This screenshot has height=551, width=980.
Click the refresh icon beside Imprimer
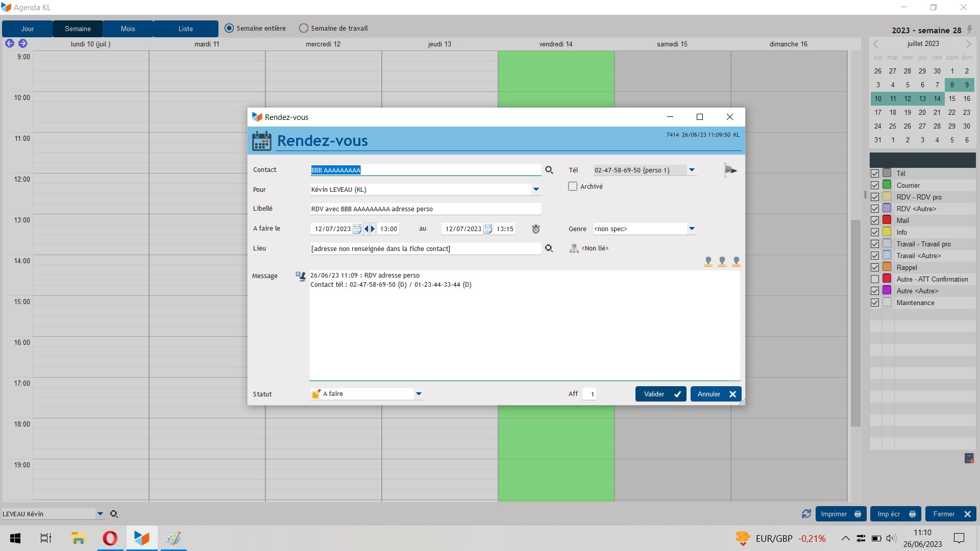[806, 514]
